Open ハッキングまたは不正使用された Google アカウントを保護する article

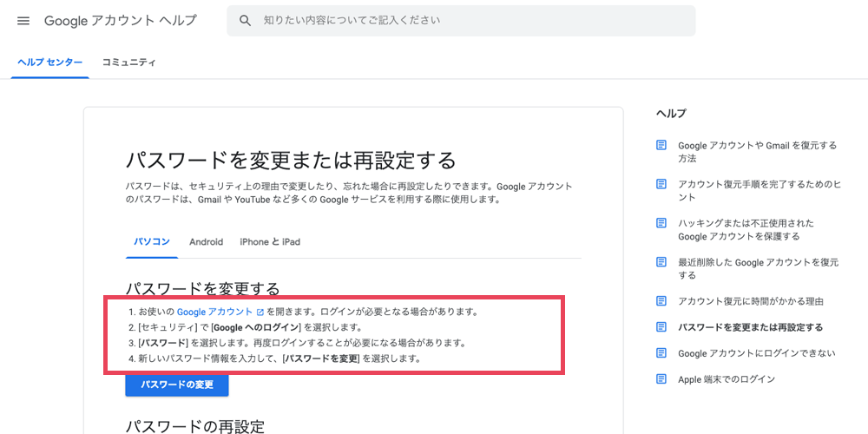tap(746, 230)
